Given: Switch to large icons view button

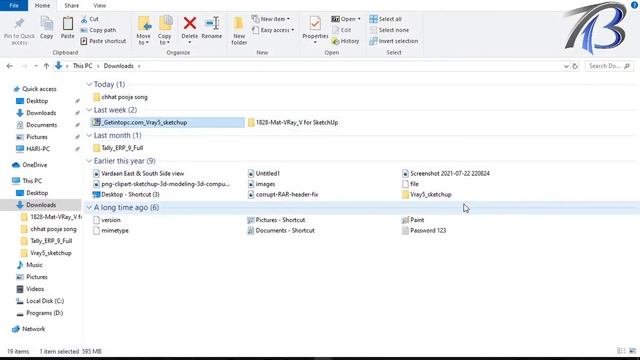Looking at the screenshot, I should [x=632, y=351].
